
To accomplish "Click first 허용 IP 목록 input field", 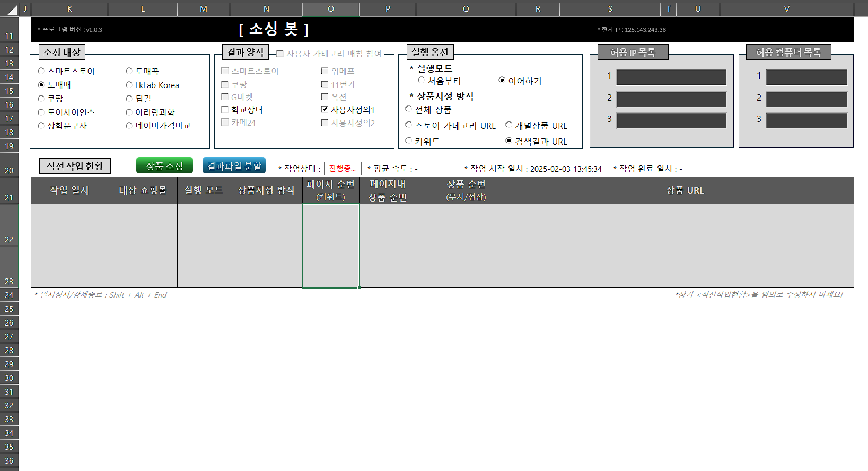I will pyautogui.click(x=671, y=77).
